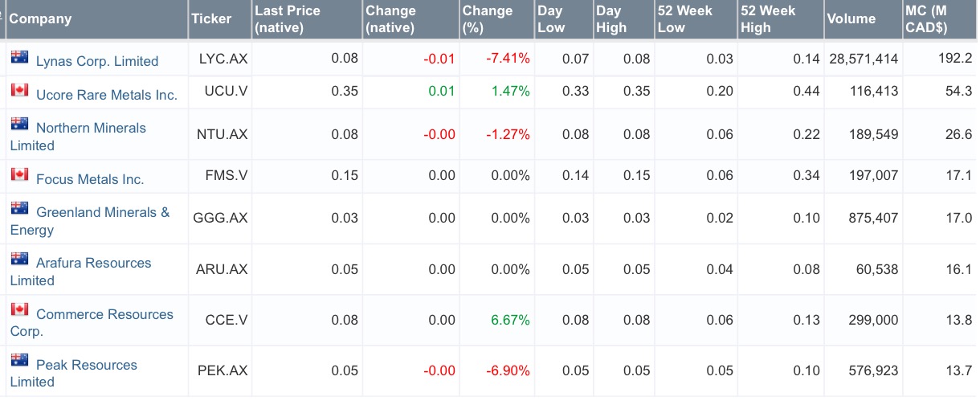980x409 pixels.
Task: Open the Focus Metals Inc. company page
Action: (x=90, y=179)
